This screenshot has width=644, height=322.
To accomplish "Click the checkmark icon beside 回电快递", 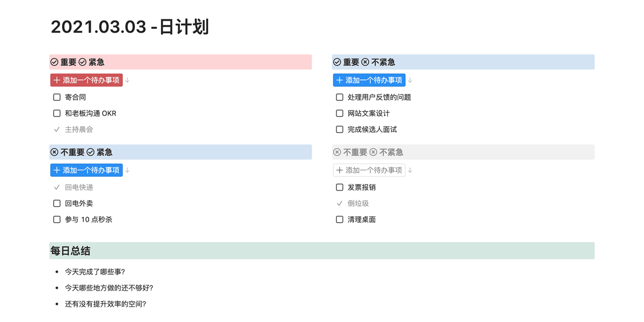I will [57, 187].
